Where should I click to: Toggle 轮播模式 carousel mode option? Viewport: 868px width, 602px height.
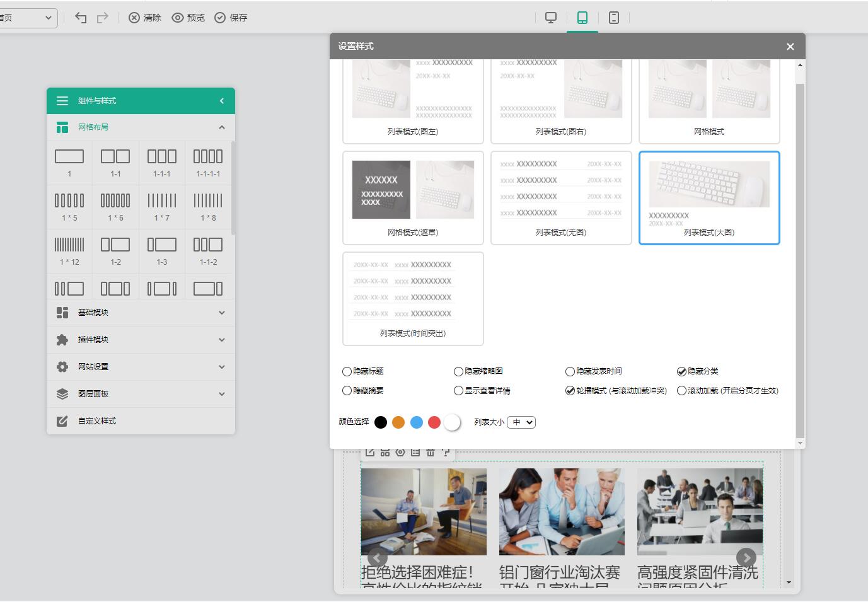coord(570,391)
